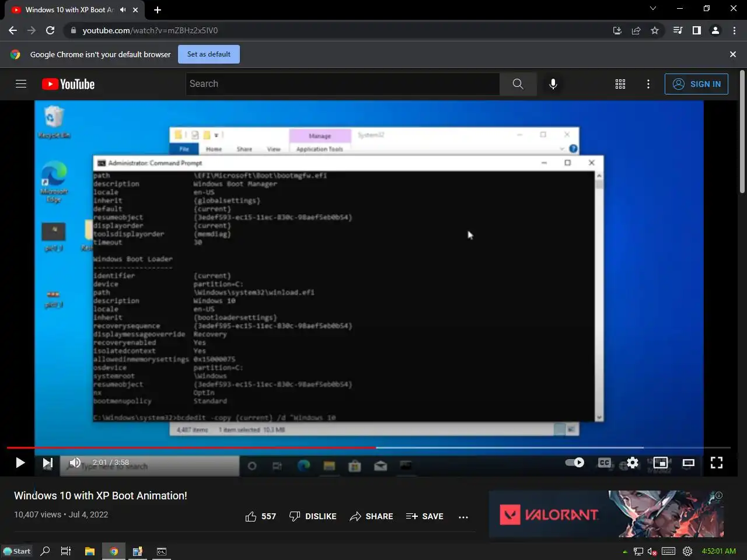Play the YouTube video
This screenshot has width=747, height=560.
click(x=20, y=463)
